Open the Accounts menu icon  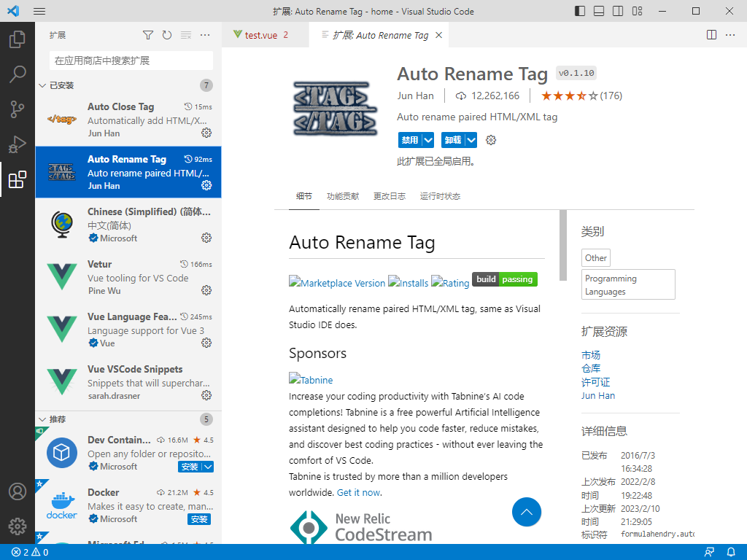tap(18, 491)
